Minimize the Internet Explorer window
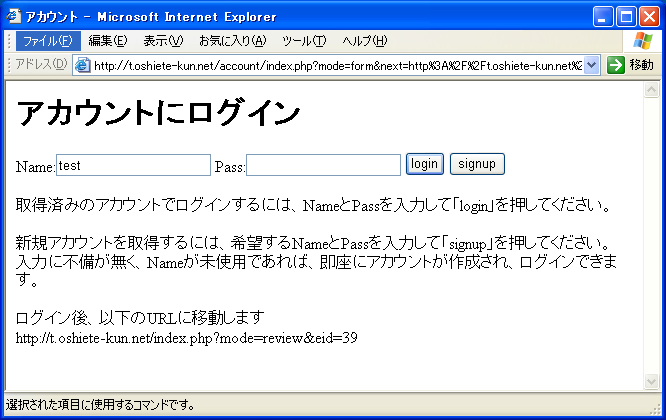This screenshot has height=420, width=666. tap(603, 17)
